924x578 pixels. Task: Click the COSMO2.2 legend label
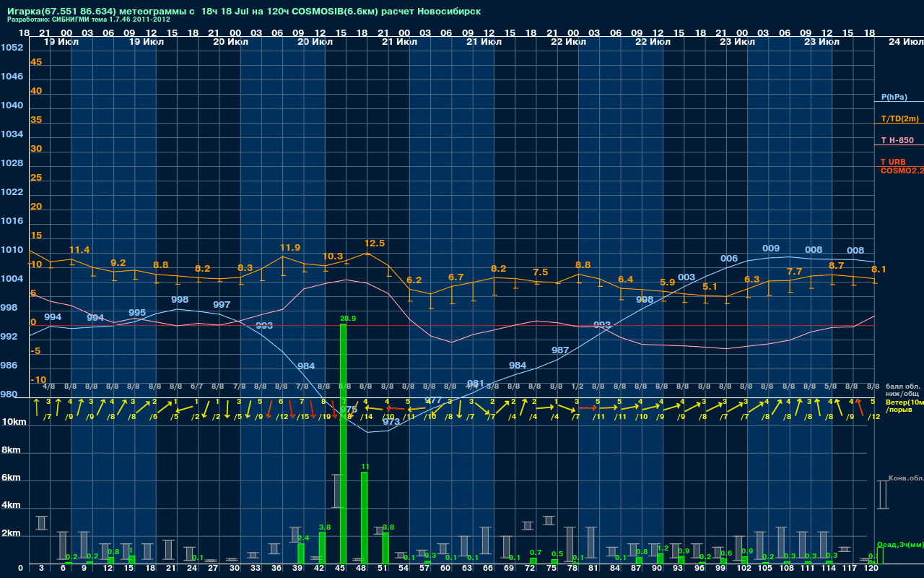tap(902, 171)
